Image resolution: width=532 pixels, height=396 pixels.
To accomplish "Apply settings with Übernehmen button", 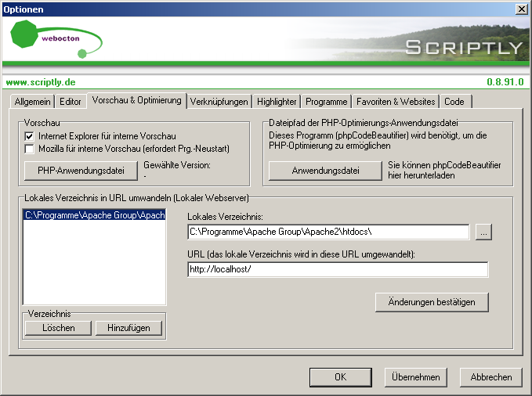I will click(x=415, y=377).
